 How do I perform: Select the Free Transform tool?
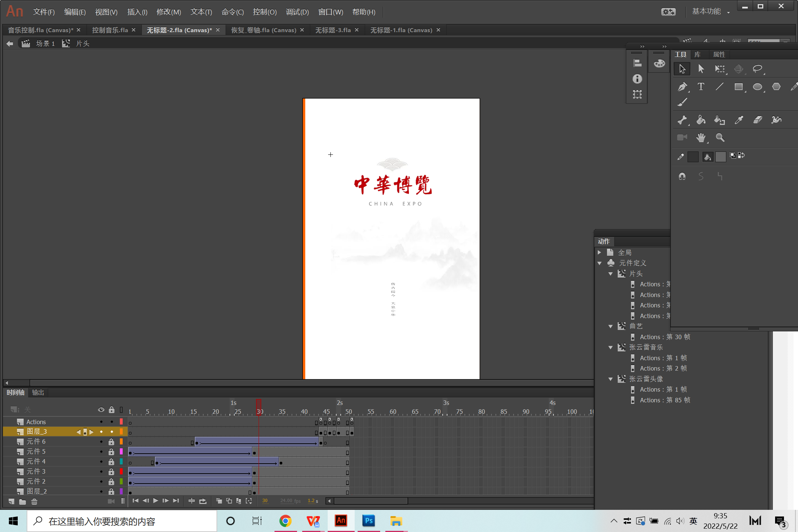pos(720,69)
